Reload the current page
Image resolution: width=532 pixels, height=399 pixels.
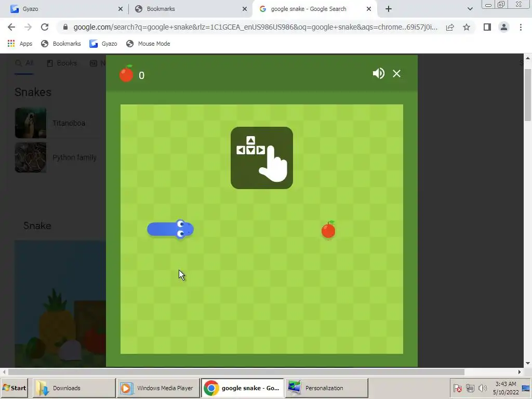(45, 27)
